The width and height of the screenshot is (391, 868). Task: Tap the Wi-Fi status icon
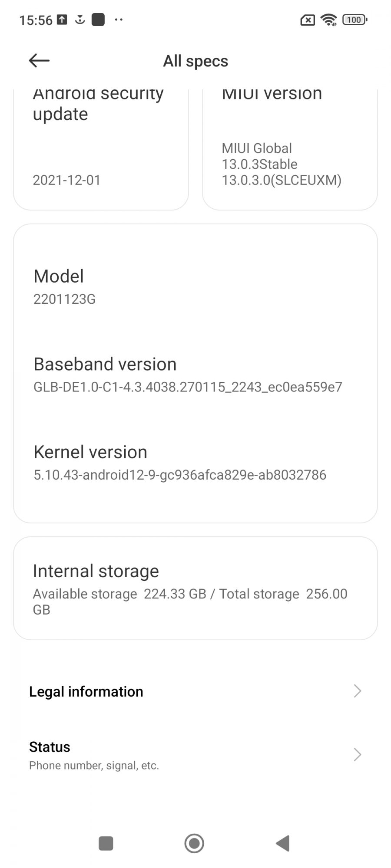pos(328,20)
